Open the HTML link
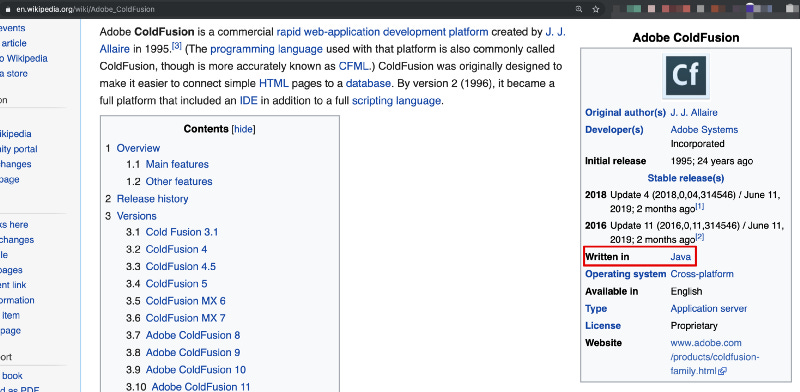 273,84
